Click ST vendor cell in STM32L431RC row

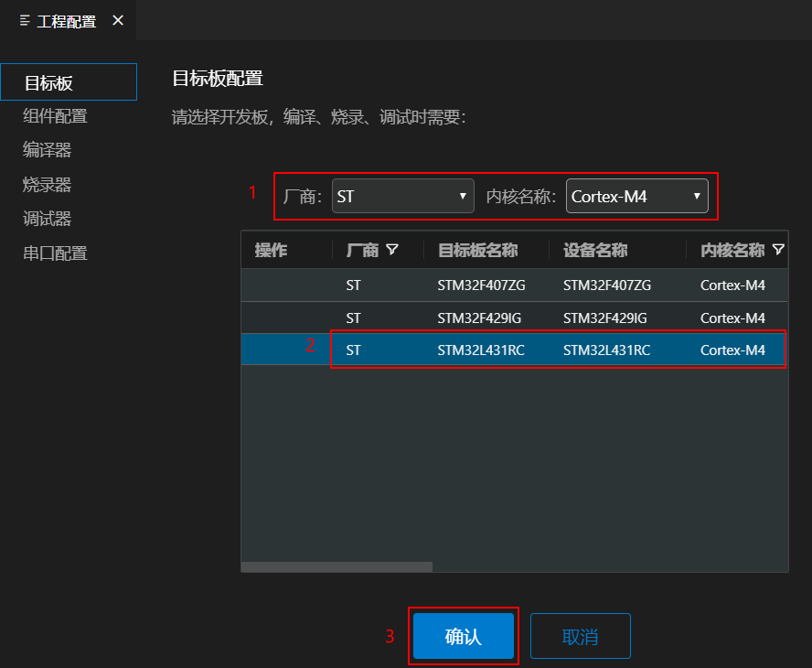click(353, 350)
